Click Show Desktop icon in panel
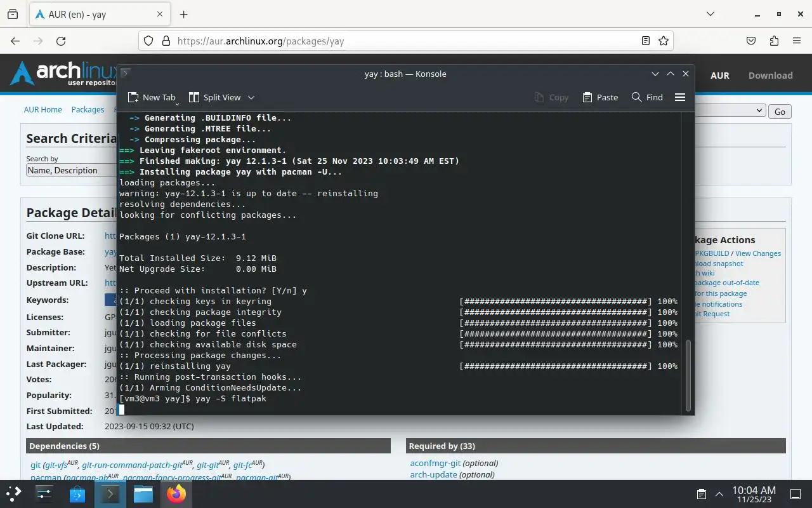This screenshot has height=508, width=812. [796, 494]
